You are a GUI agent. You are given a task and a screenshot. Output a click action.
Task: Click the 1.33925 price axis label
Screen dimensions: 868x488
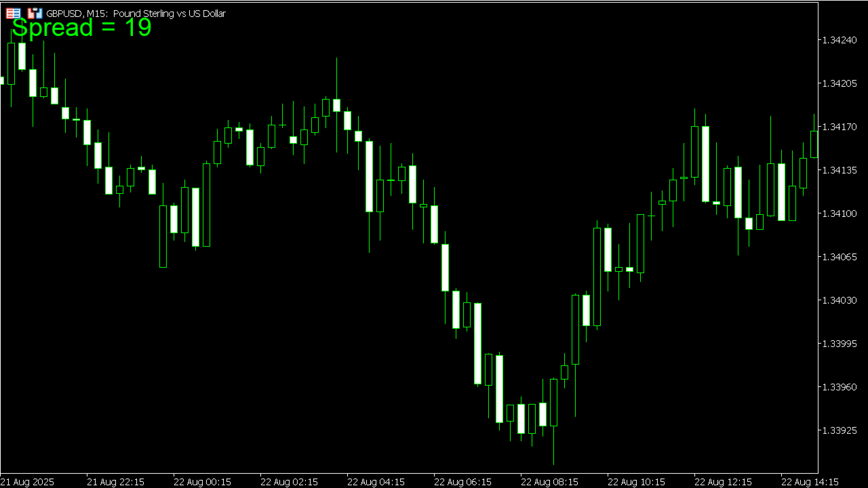pyautogui.click(x=840, y=430)
